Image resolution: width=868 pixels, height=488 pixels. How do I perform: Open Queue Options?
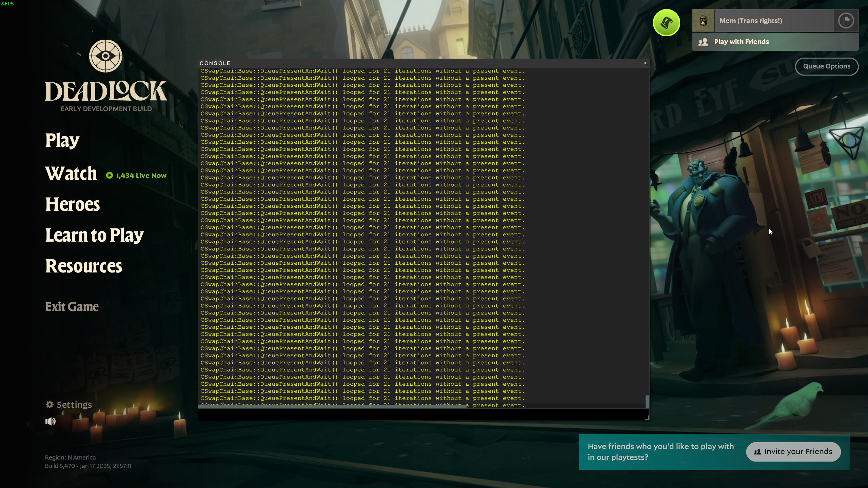[827, 66]
